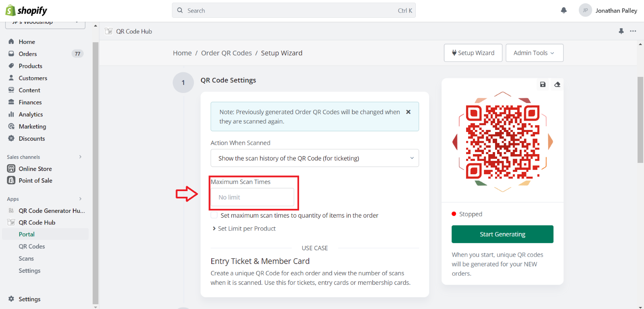Expand the Sales channels section
The height and width of the screenshot is (309, 644).
click(80, 157)
